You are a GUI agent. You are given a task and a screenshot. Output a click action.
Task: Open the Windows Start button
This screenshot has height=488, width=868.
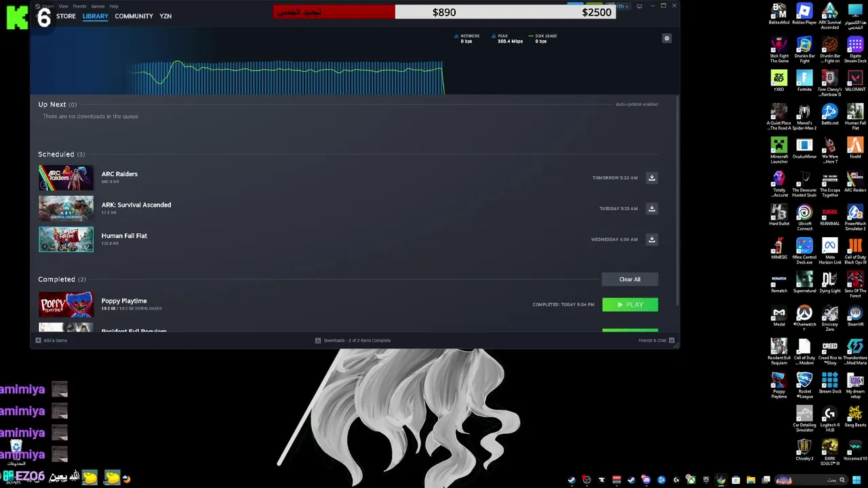click(x=856, y=480)
